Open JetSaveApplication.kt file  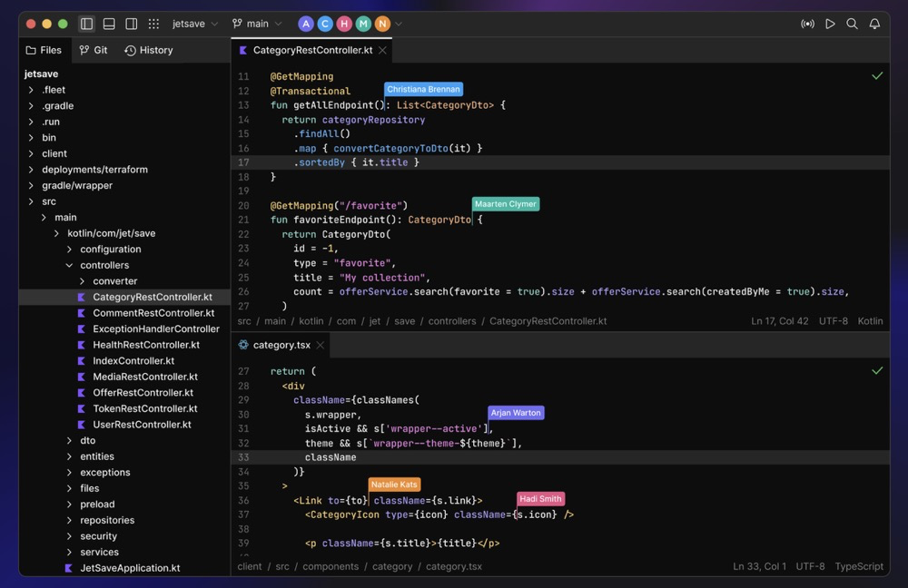point(130,568)
